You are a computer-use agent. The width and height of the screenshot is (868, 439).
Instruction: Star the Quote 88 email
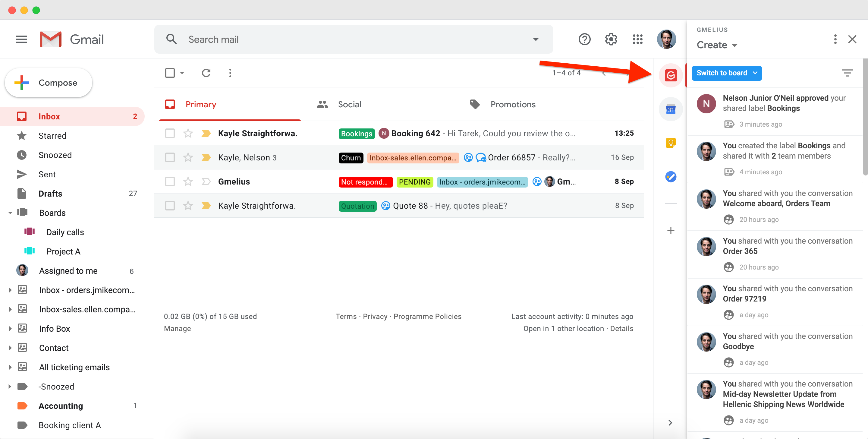click(188, 205)
